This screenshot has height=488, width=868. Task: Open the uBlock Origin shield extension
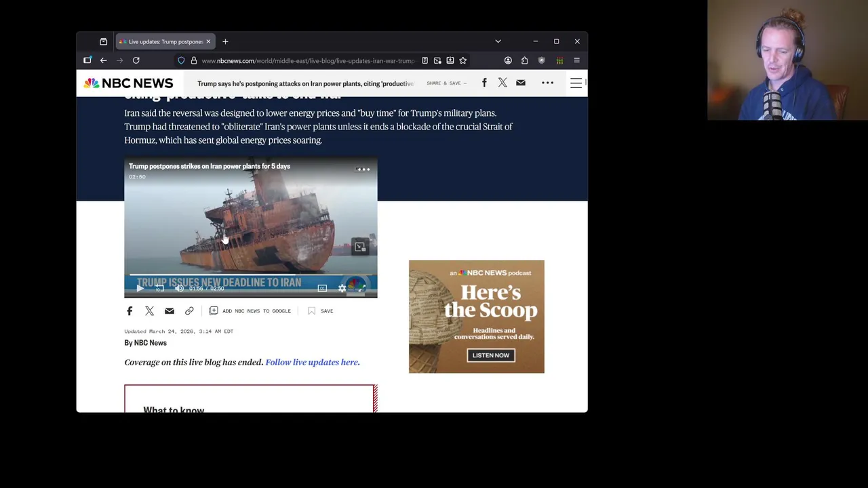[x=541, y=60]
